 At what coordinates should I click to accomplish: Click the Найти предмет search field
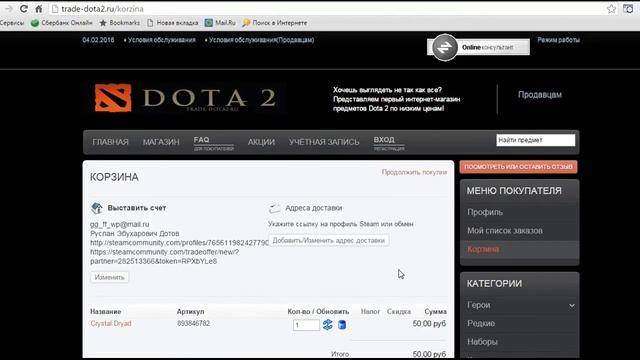point(536,140)
